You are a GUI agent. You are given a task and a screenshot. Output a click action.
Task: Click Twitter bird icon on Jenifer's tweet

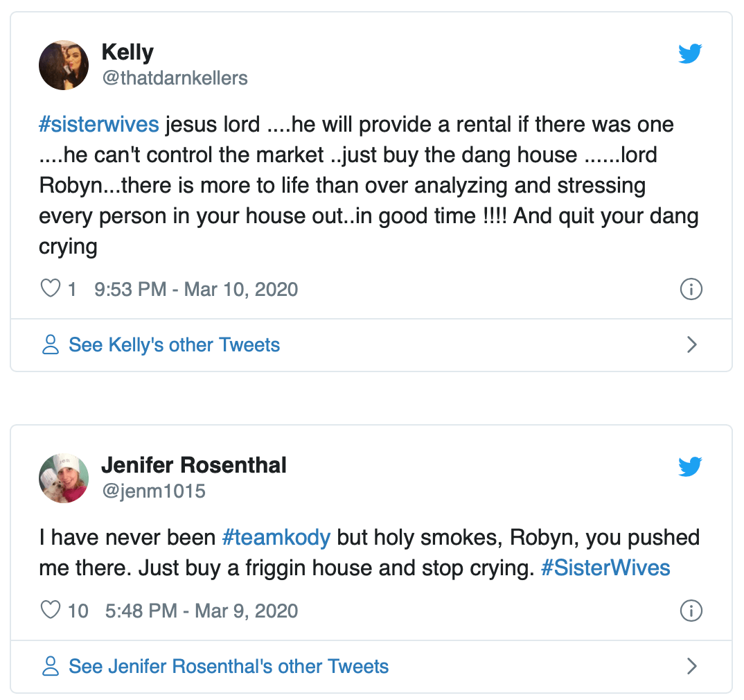tap(690, 467)
